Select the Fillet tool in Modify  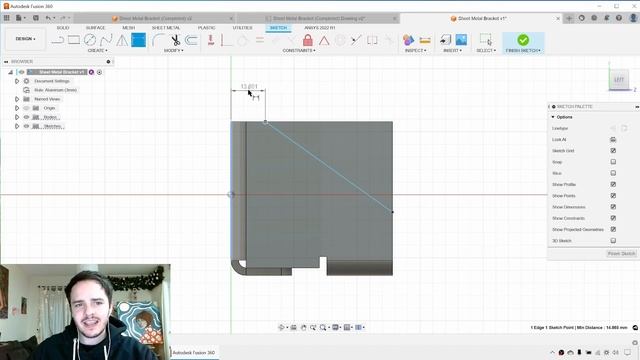click(158, 40)
